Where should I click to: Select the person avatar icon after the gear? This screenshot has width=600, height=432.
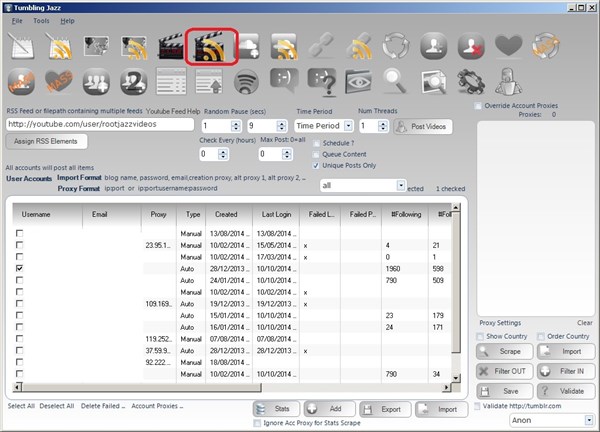point(508,81)
